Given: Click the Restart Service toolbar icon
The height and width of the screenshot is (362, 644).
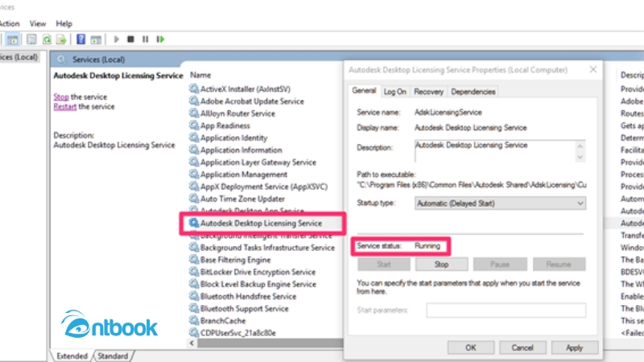Looking at the screenshot, I should 160,39.
